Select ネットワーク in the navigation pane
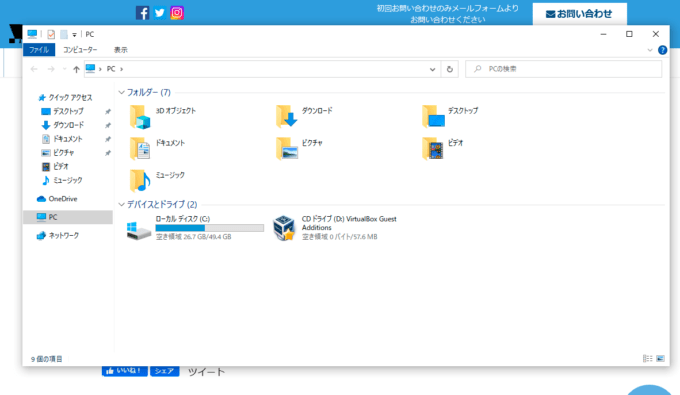680x395 pixels. [58, 235]
